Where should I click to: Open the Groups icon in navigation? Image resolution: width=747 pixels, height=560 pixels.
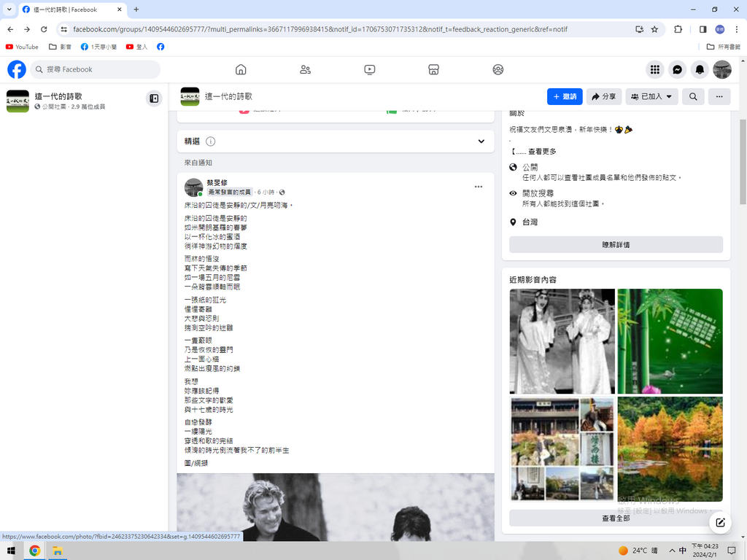[x=498, y=69]
